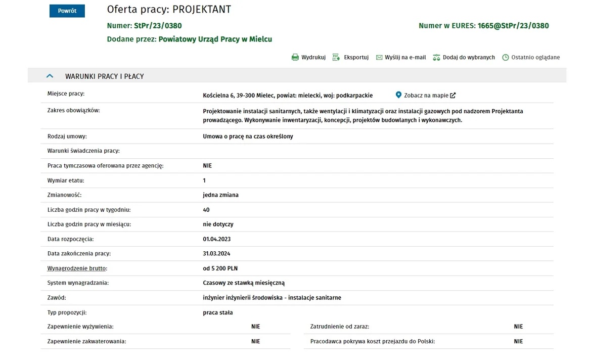The width and height of the screenshot is (589, 364).
Task: Select the Wydrukuj option
Action: coord(313,58)
